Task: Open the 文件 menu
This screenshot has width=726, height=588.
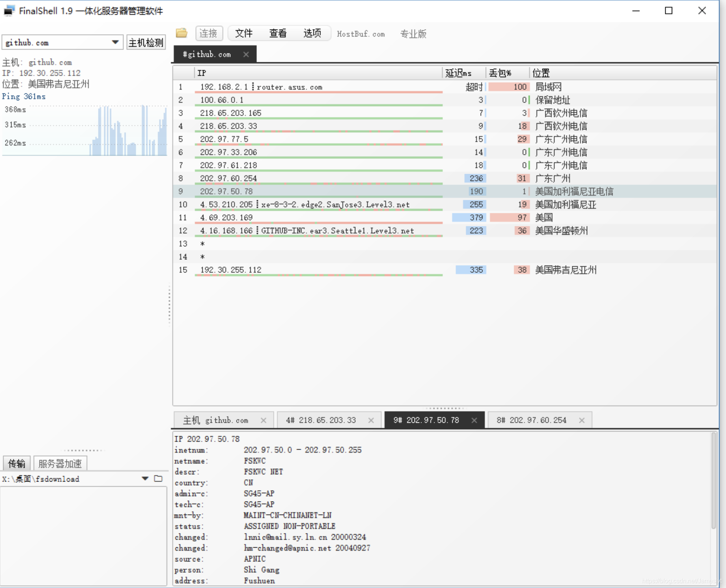Action: (243, 33)
